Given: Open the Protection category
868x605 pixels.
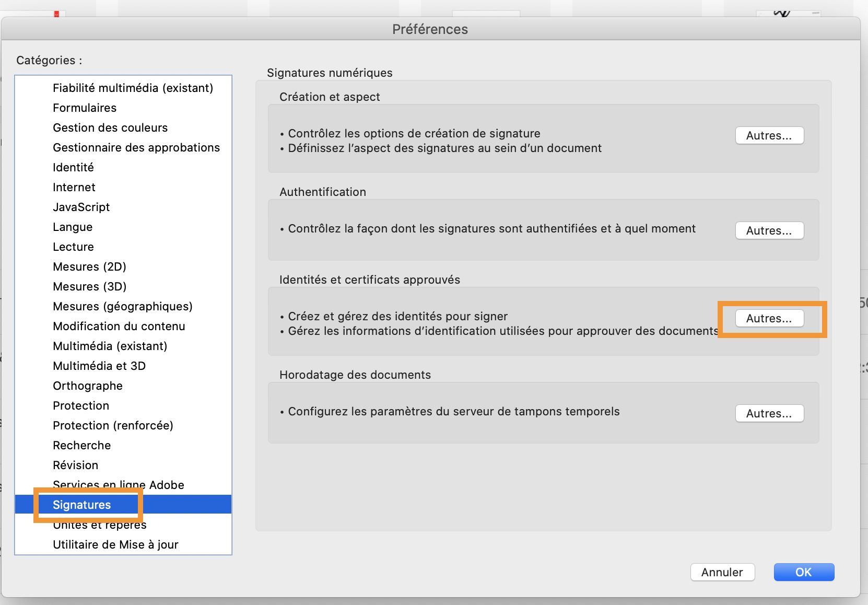Looking at the screenshot, I should [81, 405].
